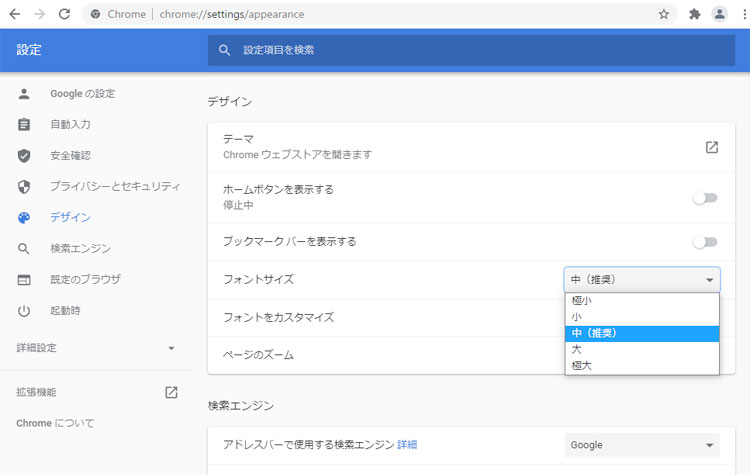This screenshot has height=475, width=750.
Task: Click the 詳細 link for address bar
Action: [407, 445]
